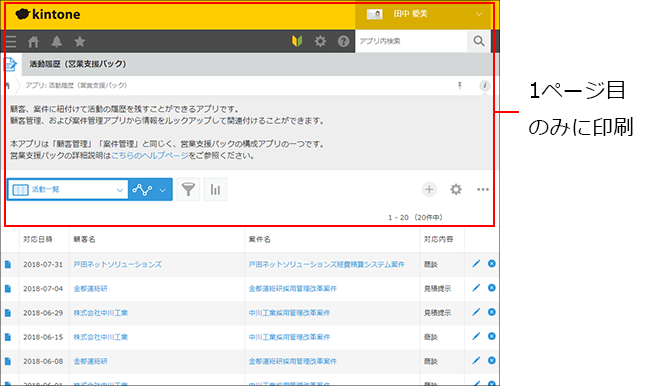The height and width of the screenshot is (386, 650).
Task: Open the 戸田ネットソリューションズ customer link
Action: pos(117,265)
